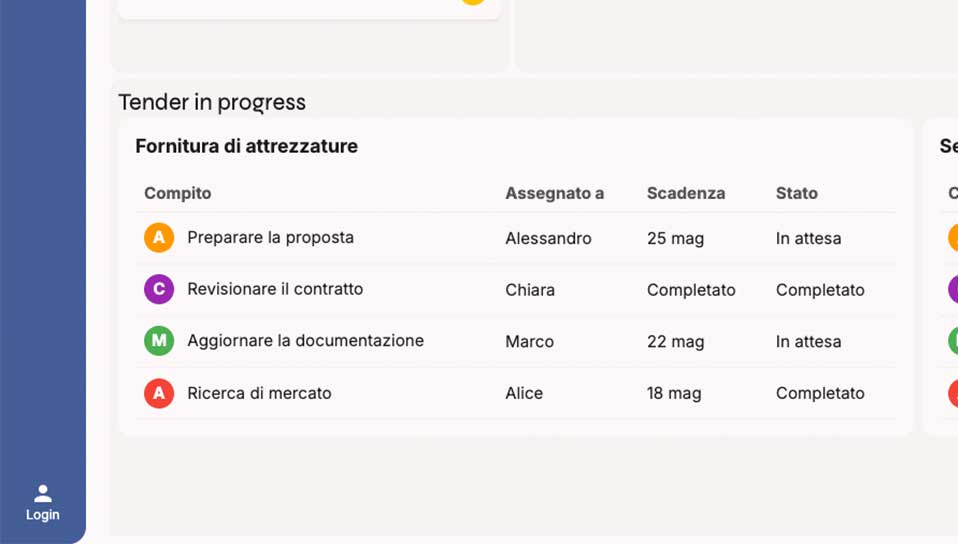Click the Fornitura di attrezzature card title
Viewport: 958px width, 544px height.
[247, 146]
